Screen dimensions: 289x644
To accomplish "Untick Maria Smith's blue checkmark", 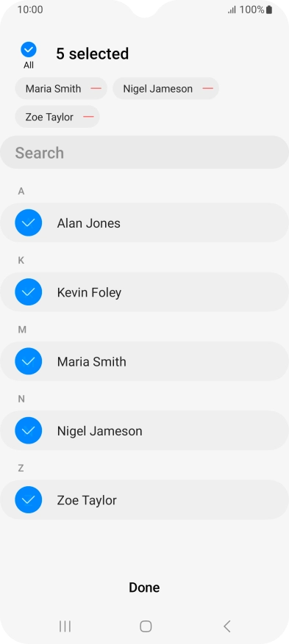I will (29, 361).
